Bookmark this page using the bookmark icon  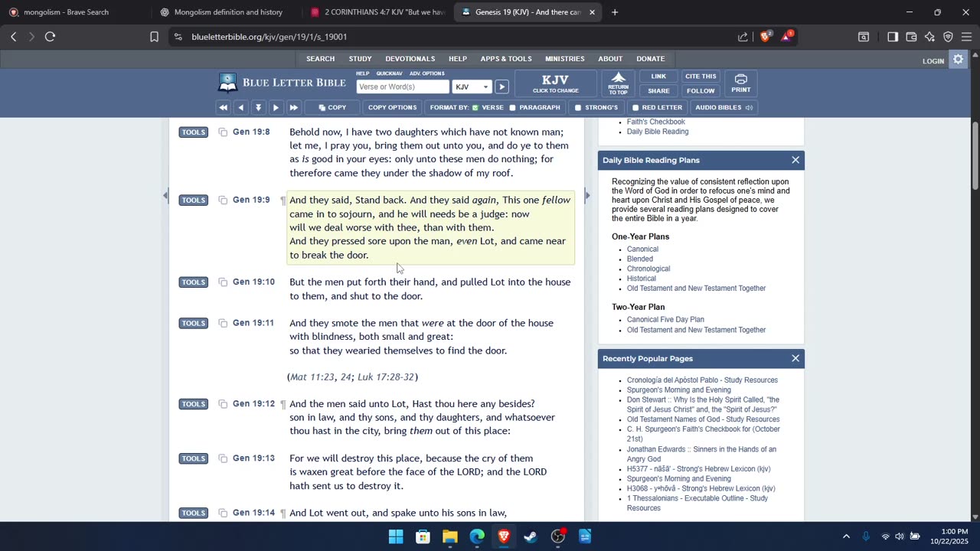[154, 37]
